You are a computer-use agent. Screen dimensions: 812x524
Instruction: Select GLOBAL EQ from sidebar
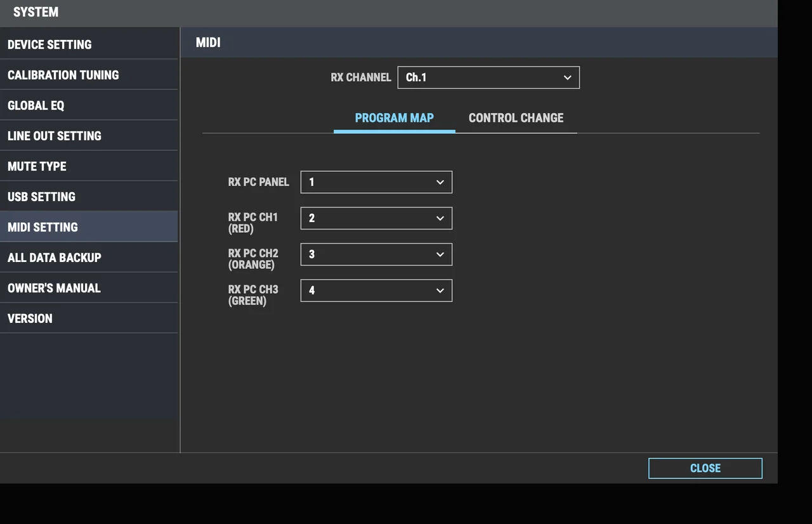(x=89, y=105)
